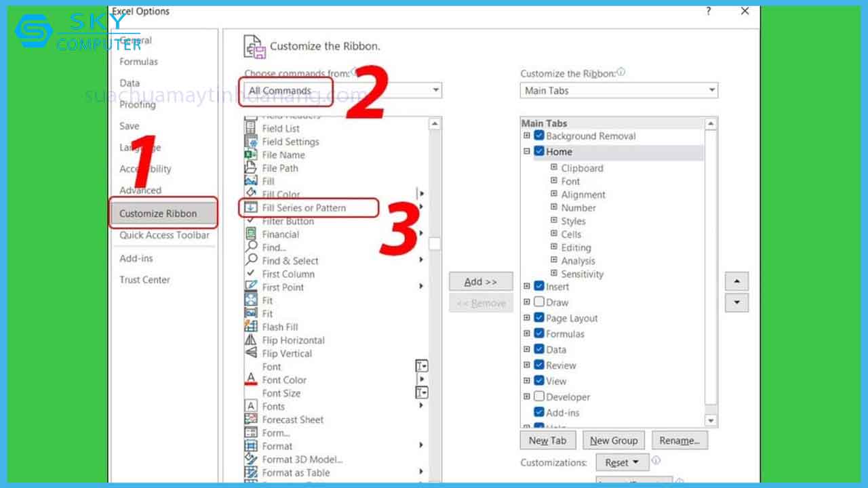
Task: Click the Fonts command icon
Action: pos(251,406)
